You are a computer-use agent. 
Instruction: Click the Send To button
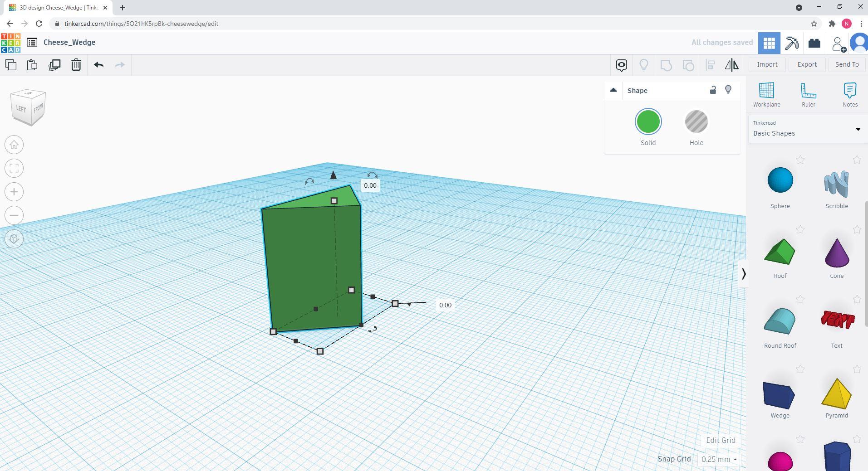pos(847,64)
